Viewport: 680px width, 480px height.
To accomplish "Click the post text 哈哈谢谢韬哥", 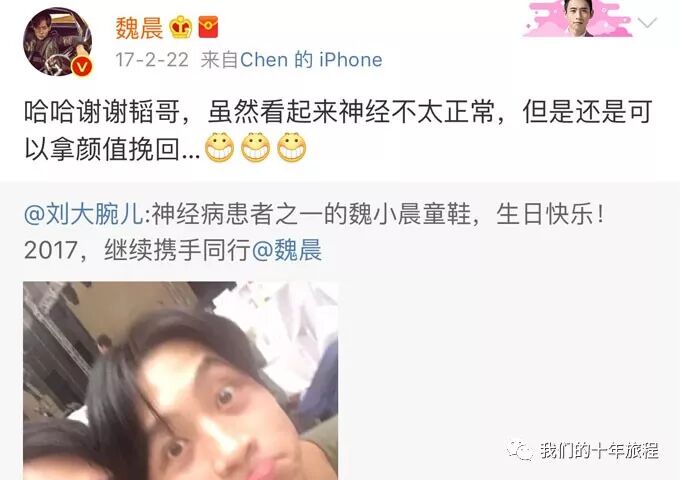I will pyautogui.click(x=102, y=112).
